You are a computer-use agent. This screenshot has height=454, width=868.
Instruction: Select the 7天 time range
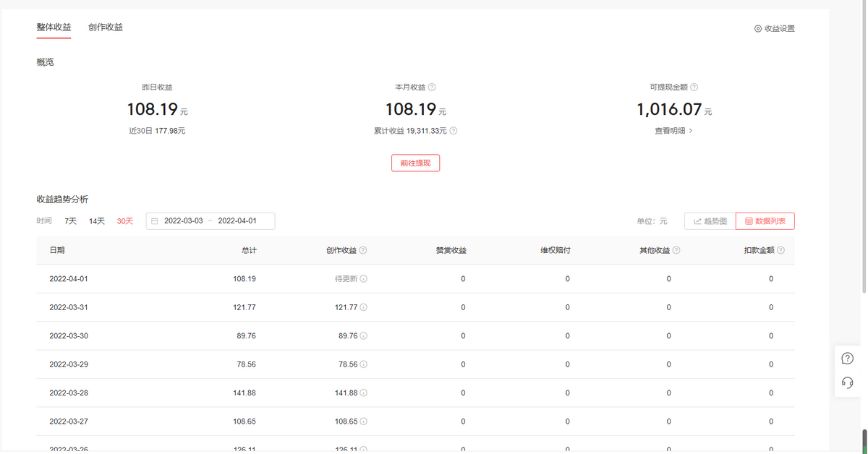tap(70, 221)
